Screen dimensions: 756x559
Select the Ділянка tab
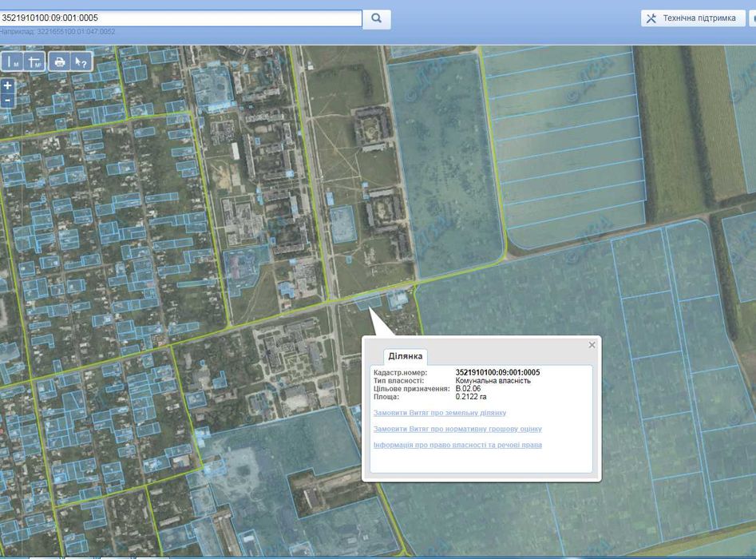point(405,356)
